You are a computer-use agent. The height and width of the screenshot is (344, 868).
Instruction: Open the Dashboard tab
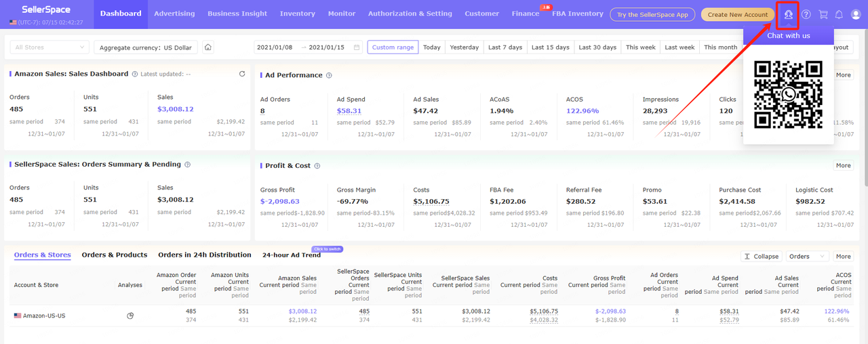pyautogui.click(x=121, y=14)
